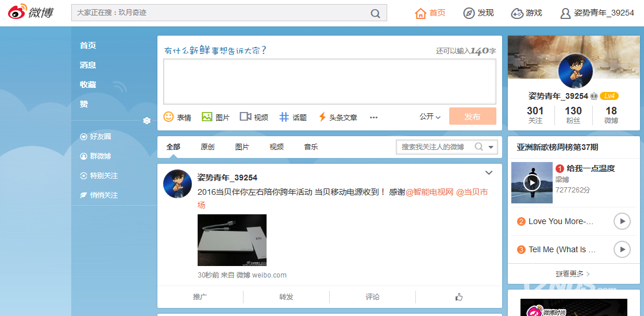
Task: Open the 301 关注 following count
Action: click(535, 115)
